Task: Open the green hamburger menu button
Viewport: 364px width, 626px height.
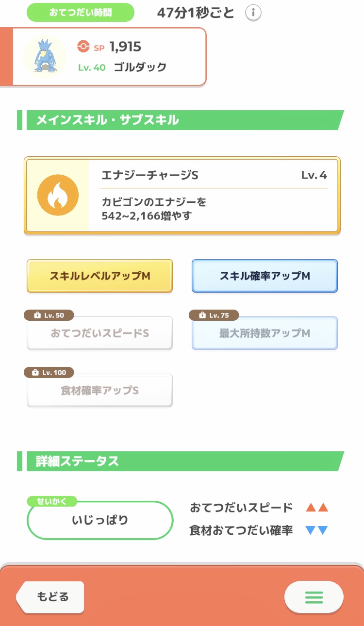Action: 314,597
